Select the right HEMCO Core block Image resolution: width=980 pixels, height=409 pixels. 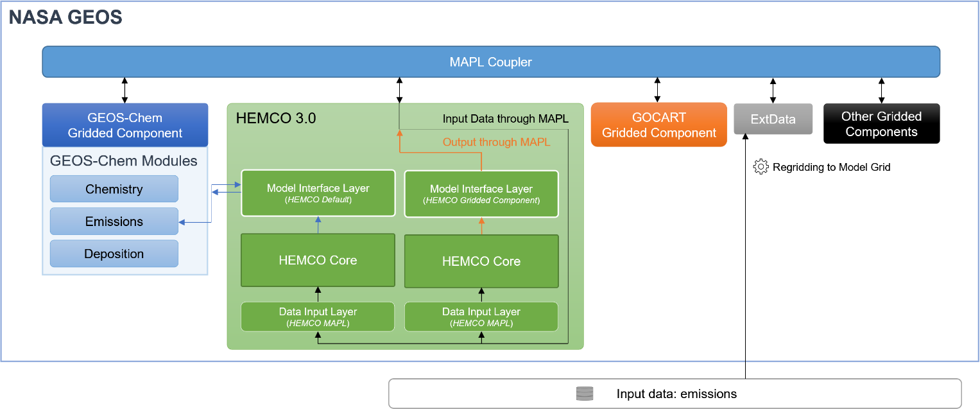coord(481,261)
